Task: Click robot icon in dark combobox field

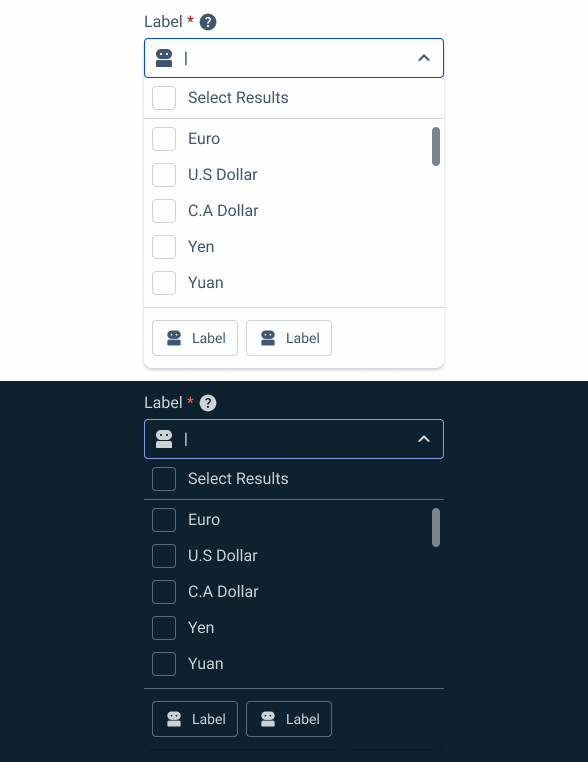Action: [x=164, y=439]
